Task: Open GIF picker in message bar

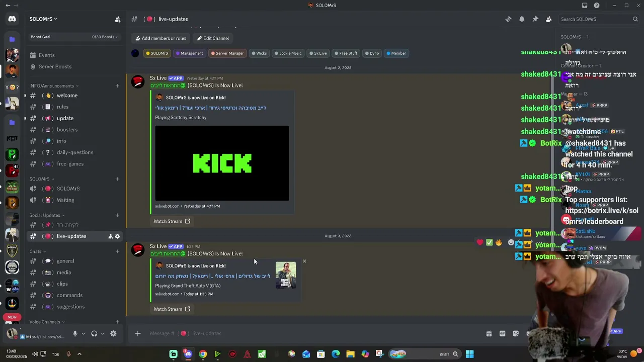Action: click(x=502, y=333)
